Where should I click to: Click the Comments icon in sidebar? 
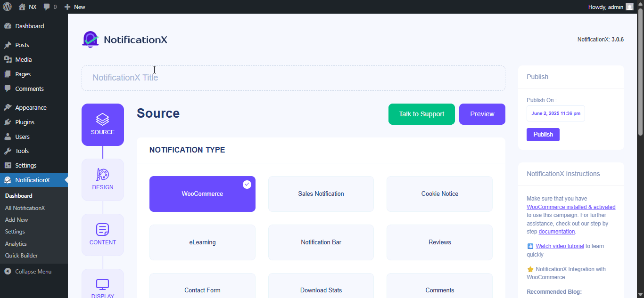pyautogui.click(x=8, y=89)
